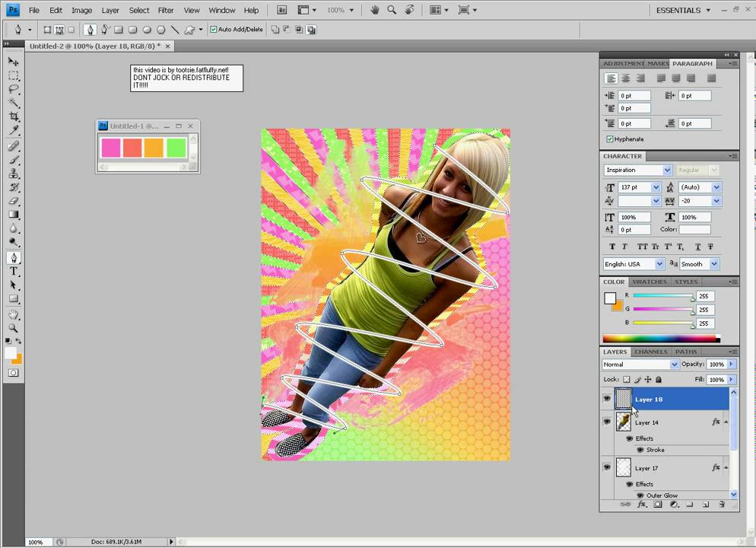
Task: Hide Layer 14 using its eye icon
Action: point(607,422)
